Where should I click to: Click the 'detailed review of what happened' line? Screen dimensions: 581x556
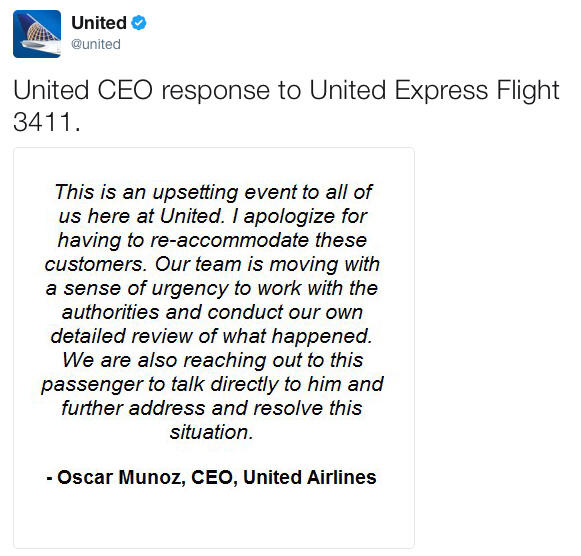(211, 336)
